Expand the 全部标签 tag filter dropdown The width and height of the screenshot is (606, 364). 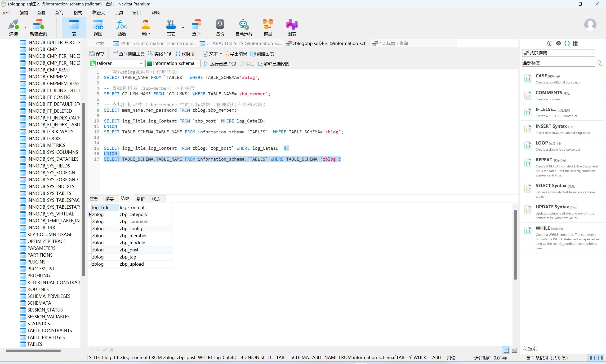pyautogui.click(x=592, y=63)
